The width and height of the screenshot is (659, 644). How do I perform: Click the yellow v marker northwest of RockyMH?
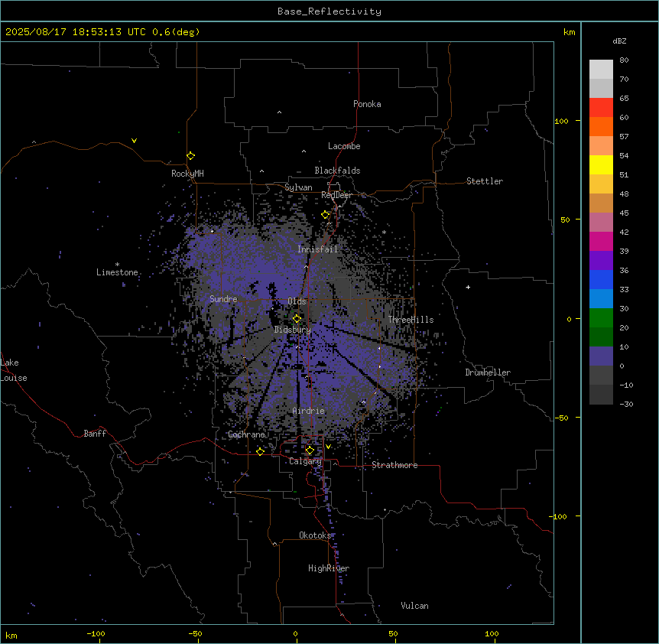pyautogui.click(x=134, y=141)
